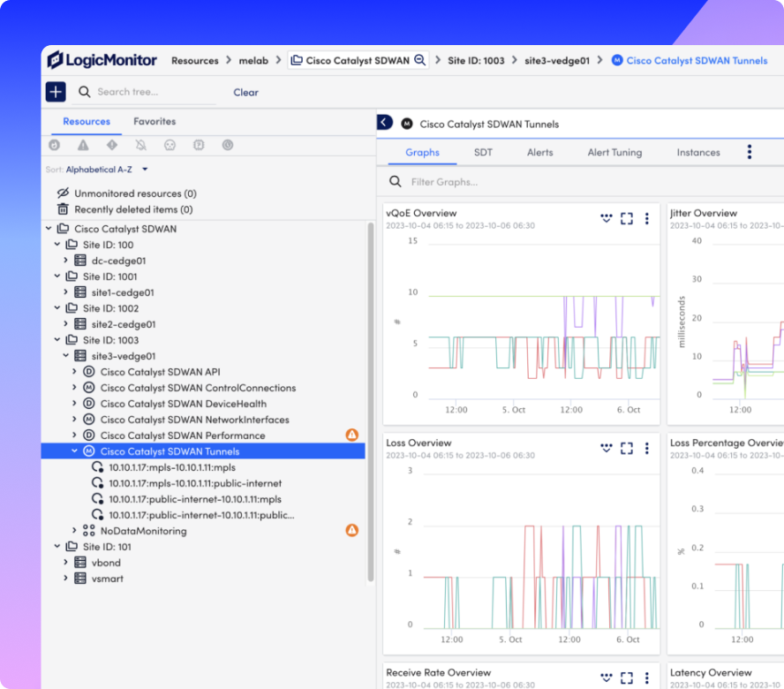Toggle the chip icon filter in the filter row

pyautogui.click(x=199, y=145)
